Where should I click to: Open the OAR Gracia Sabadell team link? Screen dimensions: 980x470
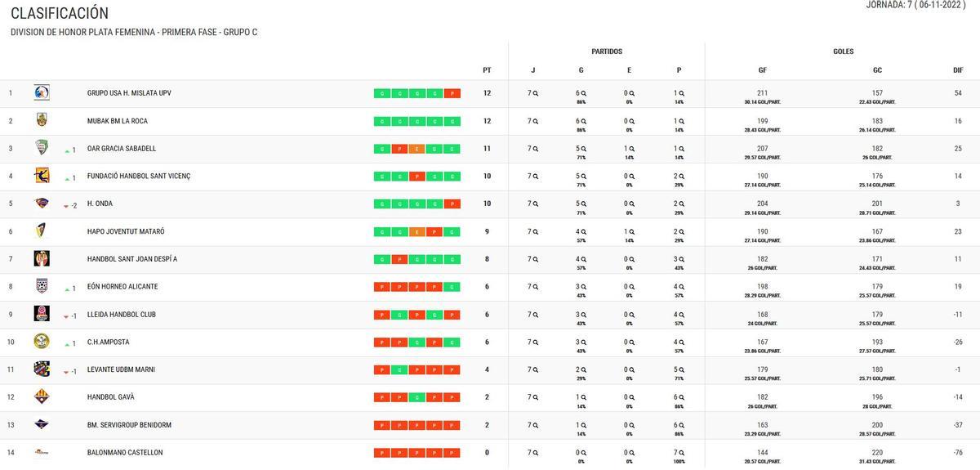click(x=122, y=149)
